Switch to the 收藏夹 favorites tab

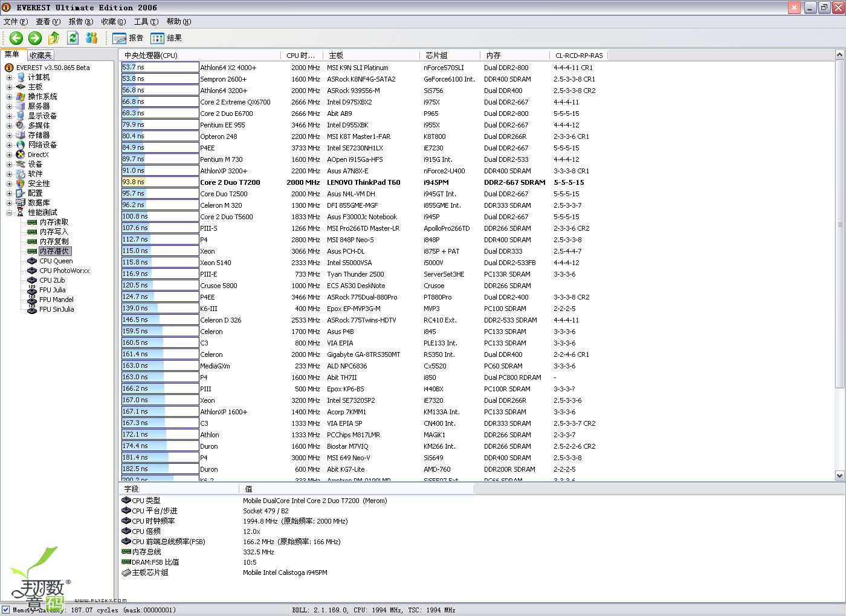click(40, 56)
